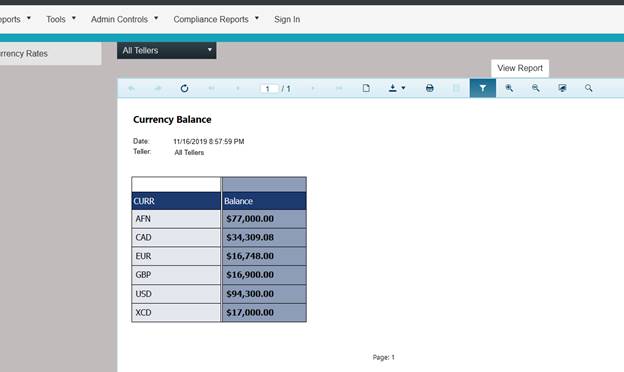Select Currency Rates in the sidebar
This screenshot has width=624, height=372.
pos(51,53)
